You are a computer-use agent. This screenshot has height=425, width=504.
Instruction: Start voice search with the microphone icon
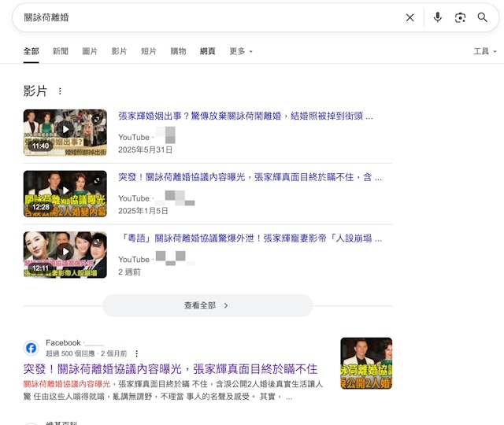[438, 17]
